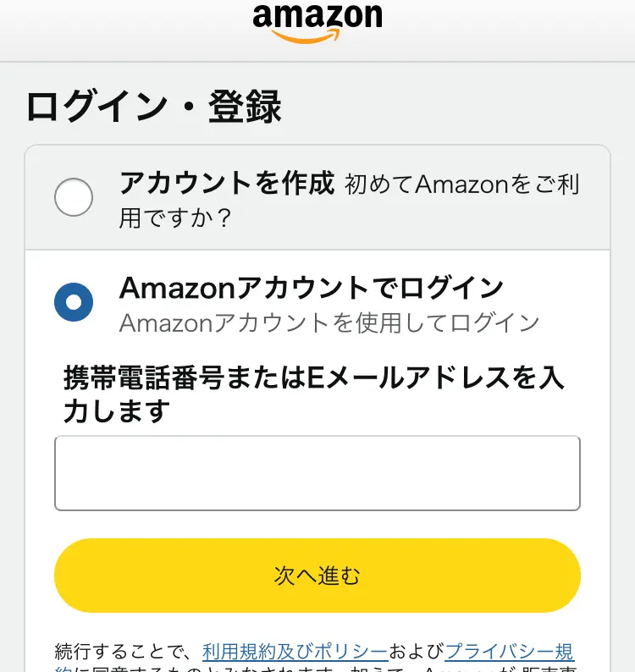Click the bold Amazonアカウントでログイン heading
Screen dimensions: 635x672
(x=312, y=288)
